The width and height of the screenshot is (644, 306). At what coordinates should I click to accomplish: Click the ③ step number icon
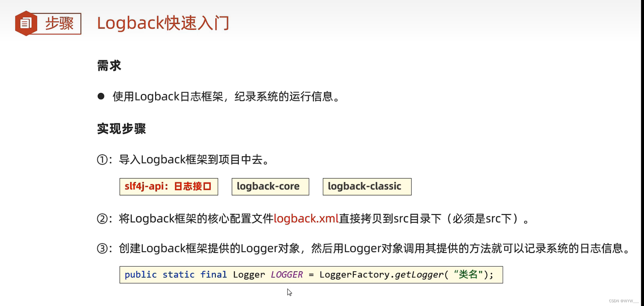(101, 248)
